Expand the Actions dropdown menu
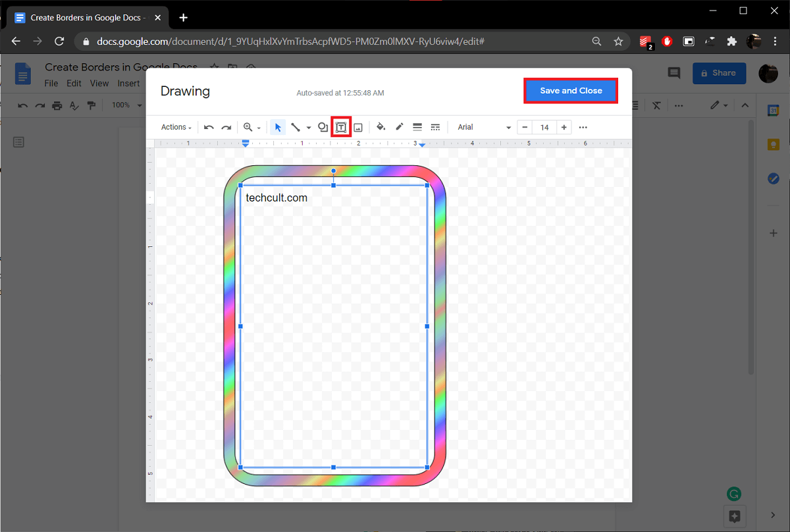Screen dimensions: 790x532 [x=176, y=127]
